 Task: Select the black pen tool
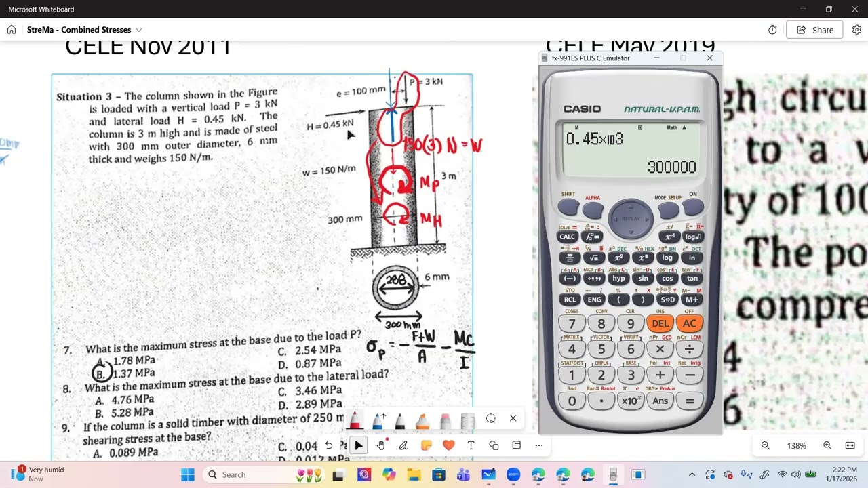tap(399, 421)
